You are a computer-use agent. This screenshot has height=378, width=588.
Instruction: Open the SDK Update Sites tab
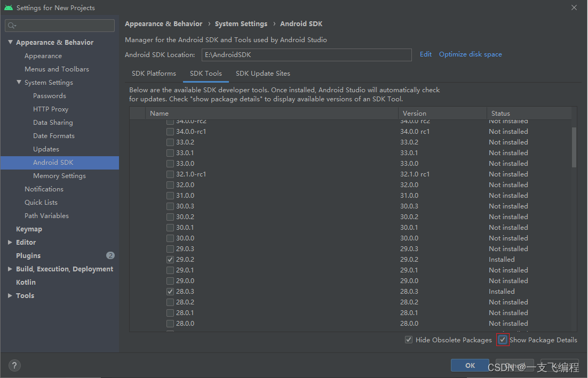[263, 74]
